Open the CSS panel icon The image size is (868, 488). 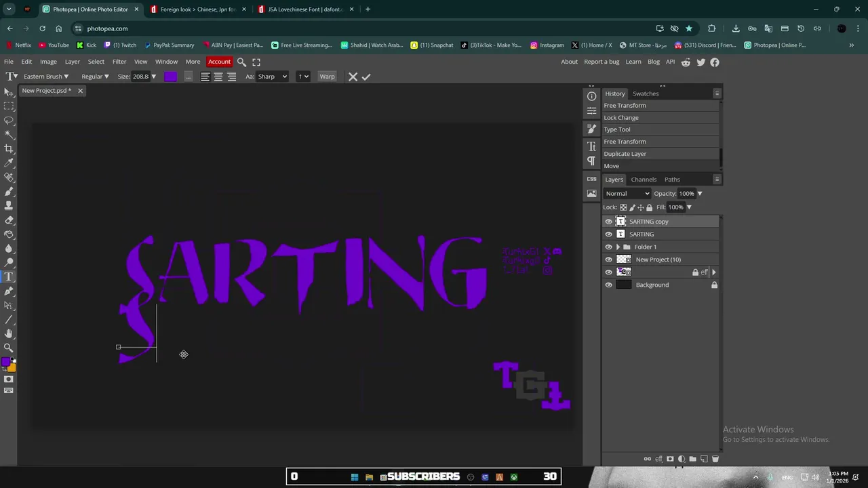[x=591, y=179]
